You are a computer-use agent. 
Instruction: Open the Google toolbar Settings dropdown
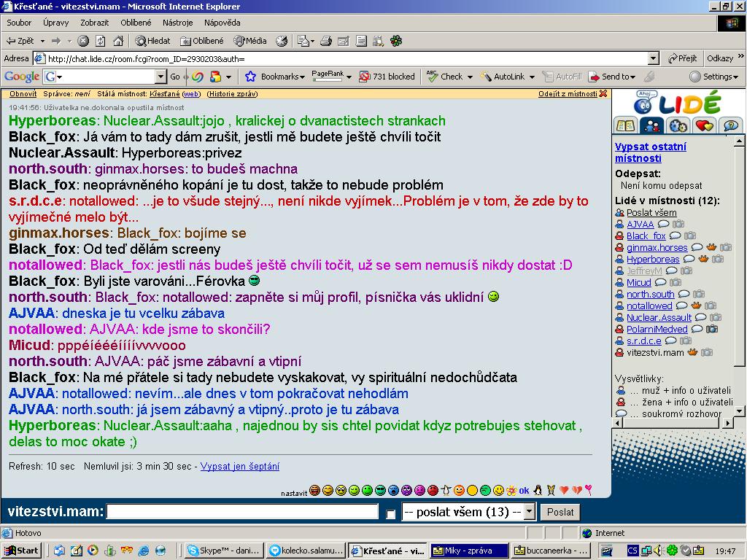point(713,77)
